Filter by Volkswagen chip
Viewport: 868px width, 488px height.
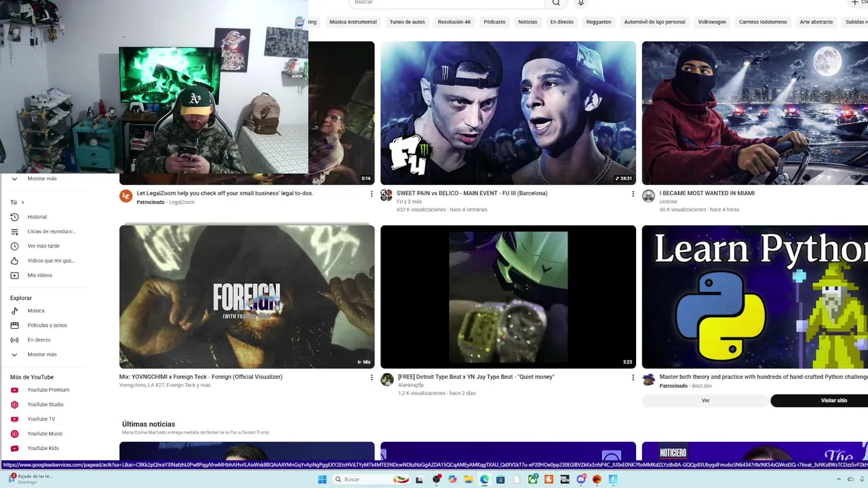tap(712, 22)
